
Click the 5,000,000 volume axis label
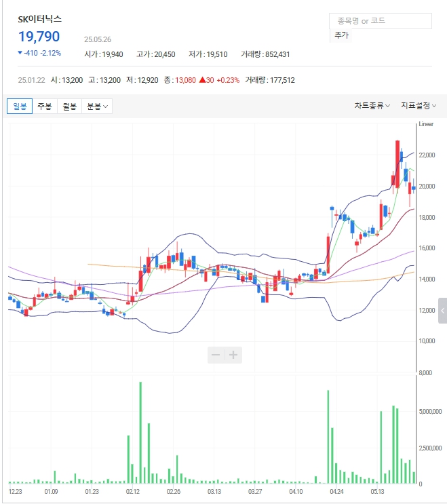point(430,412)
